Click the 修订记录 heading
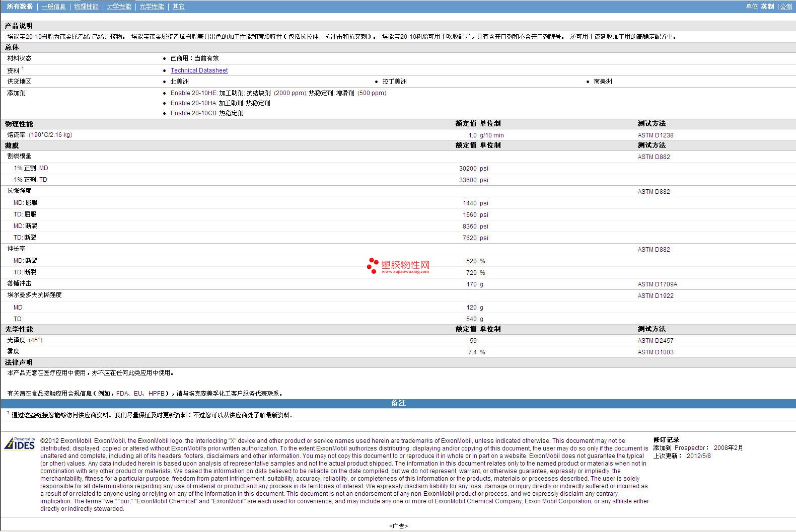 point(666,440)
